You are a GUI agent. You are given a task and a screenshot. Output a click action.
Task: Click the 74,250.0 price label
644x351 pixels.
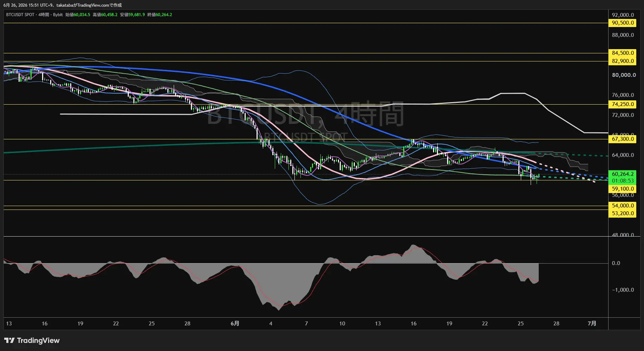(622, 104)
